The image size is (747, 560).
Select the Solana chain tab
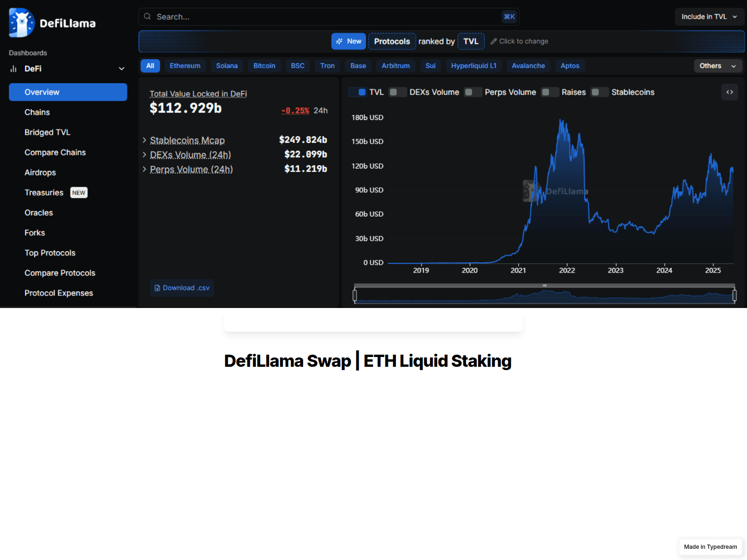[227, 66]
